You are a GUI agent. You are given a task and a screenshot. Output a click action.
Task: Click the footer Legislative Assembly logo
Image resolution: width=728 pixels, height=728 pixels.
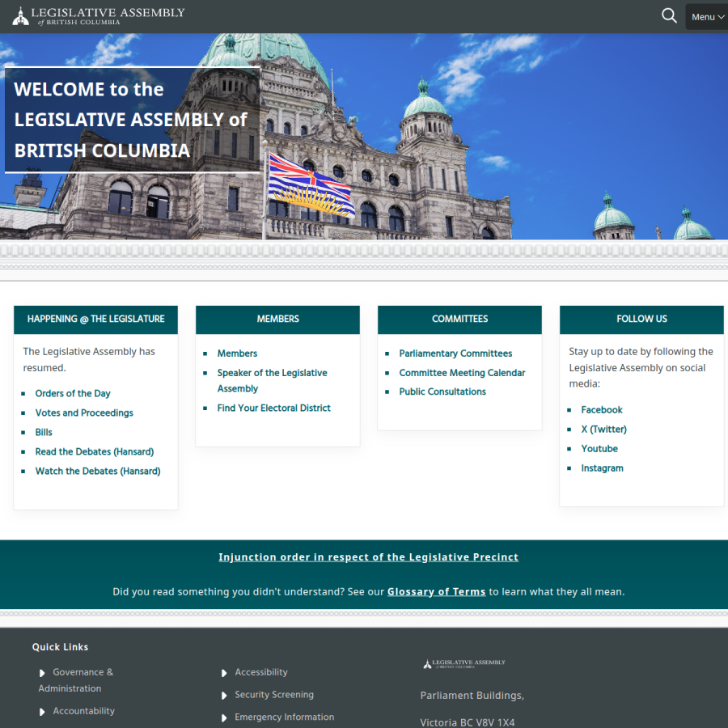click(x=463, y=663)
